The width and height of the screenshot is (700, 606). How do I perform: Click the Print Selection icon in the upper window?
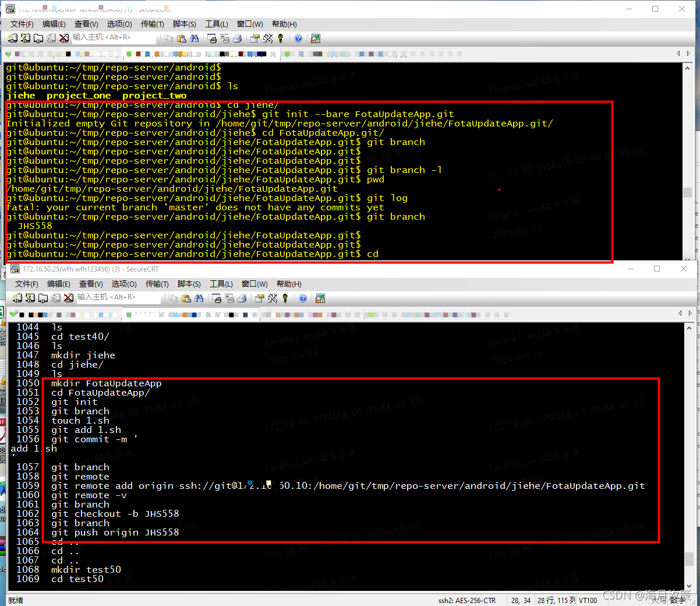coord(225,38)
